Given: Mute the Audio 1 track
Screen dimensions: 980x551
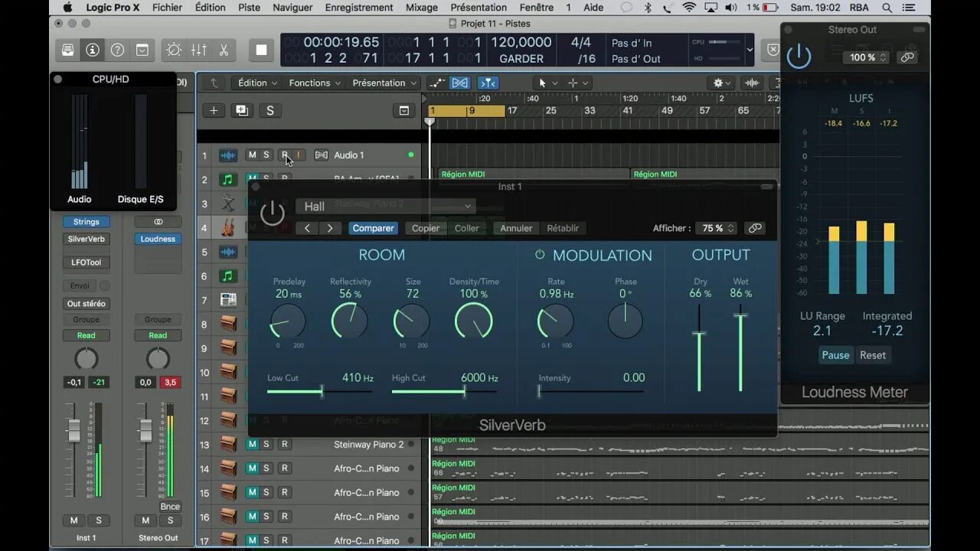Looking at the screenshot, I should point(252,155).
